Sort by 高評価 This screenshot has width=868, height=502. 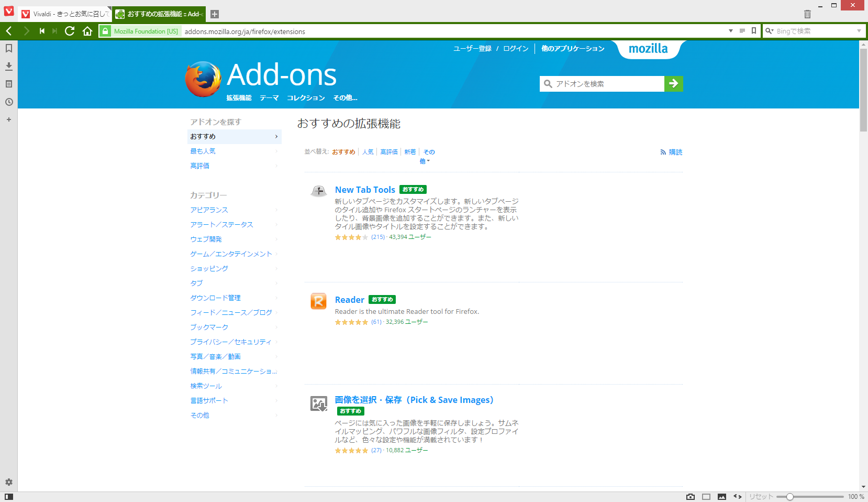coord(389,152)
